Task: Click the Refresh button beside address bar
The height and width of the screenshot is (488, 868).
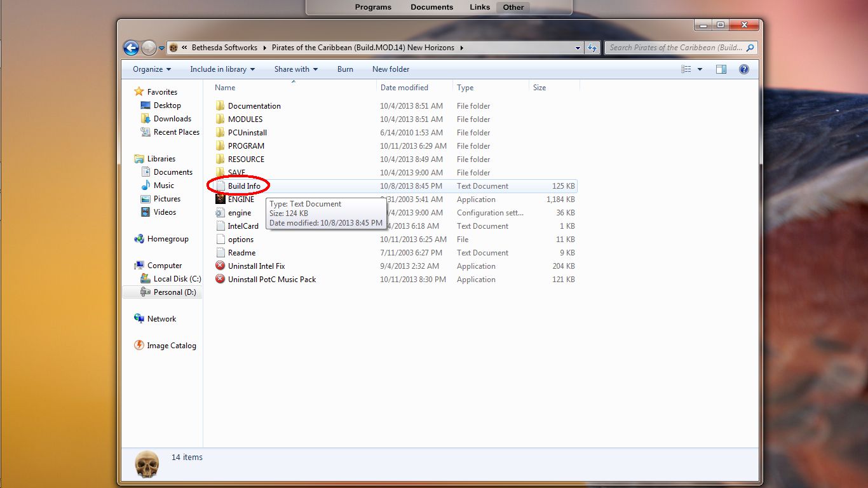Action: click(592, 48)
